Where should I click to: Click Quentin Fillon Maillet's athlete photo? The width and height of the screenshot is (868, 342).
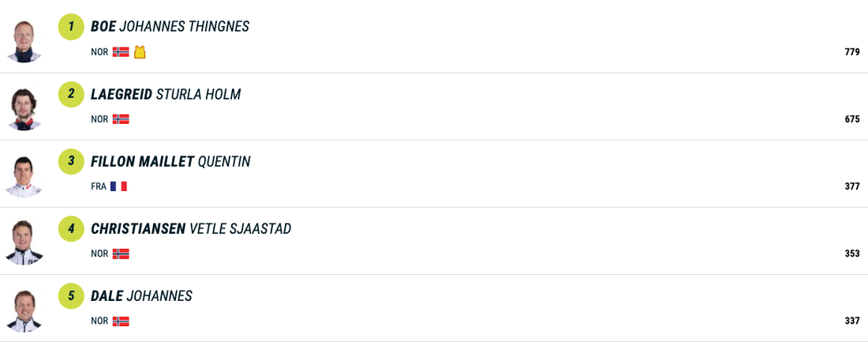[x=24, y=175]
